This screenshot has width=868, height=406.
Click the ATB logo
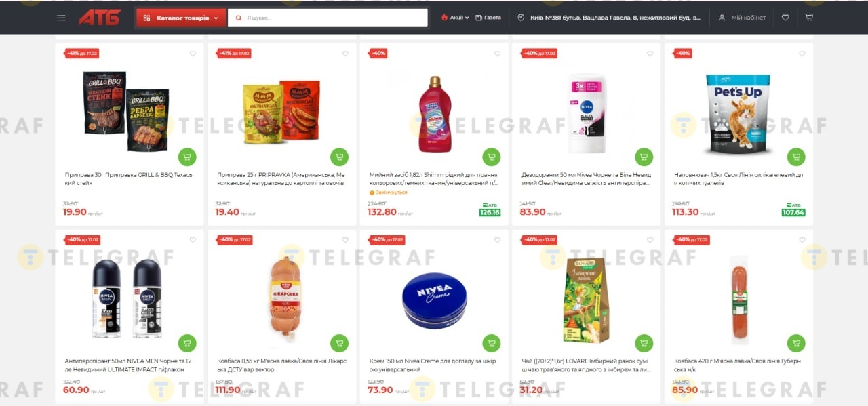click(x=100, y=18)
